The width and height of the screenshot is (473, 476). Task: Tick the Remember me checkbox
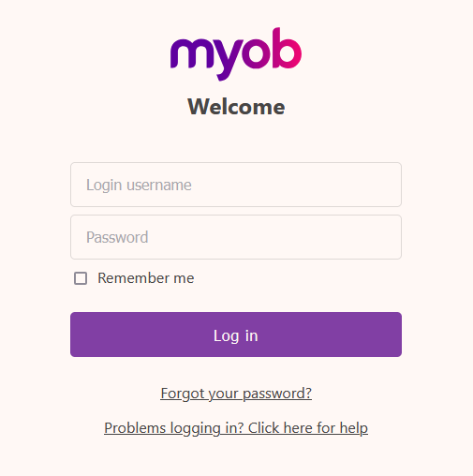pos(81,278)
